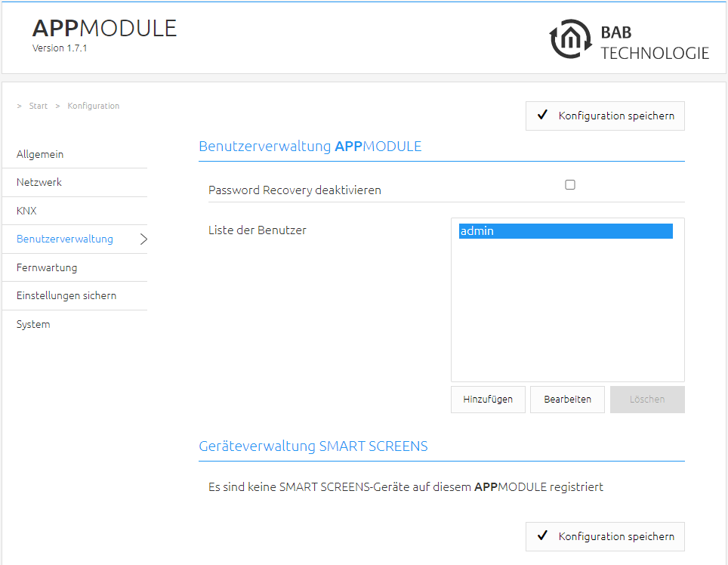Click the no SMART SCREENS registered message
The height and width of the screenshot is (565, 728).
tap(406, 487)
